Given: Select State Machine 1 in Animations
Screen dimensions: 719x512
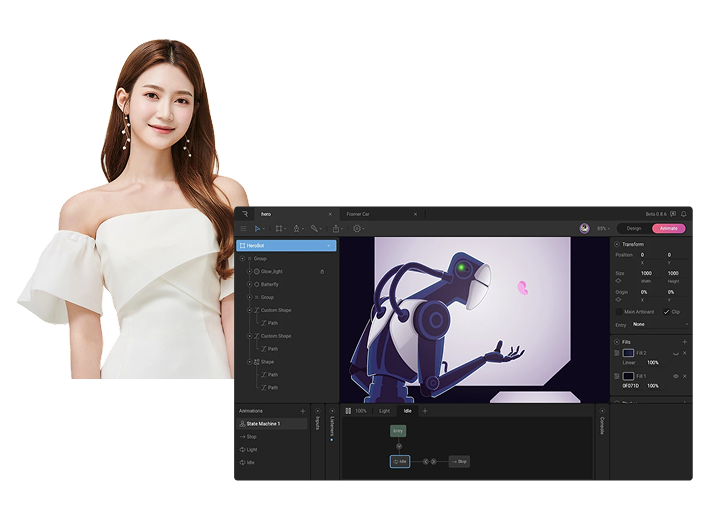Looking at the screenshot, I should (x=272, y=424).
